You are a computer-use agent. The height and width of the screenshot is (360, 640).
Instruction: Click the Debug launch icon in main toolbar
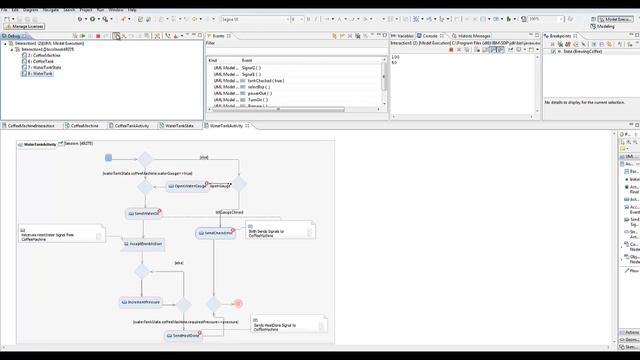[80, 19]
